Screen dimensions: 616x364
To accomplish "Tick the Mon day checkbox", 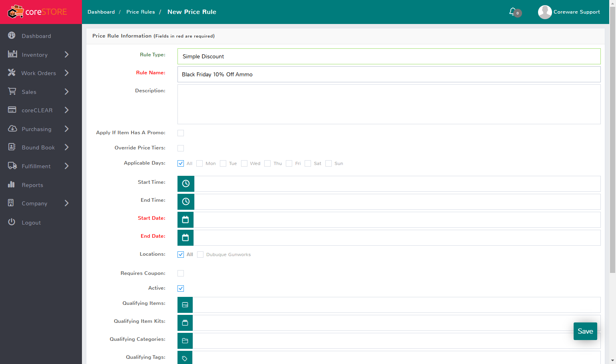I will coord(199,163).
